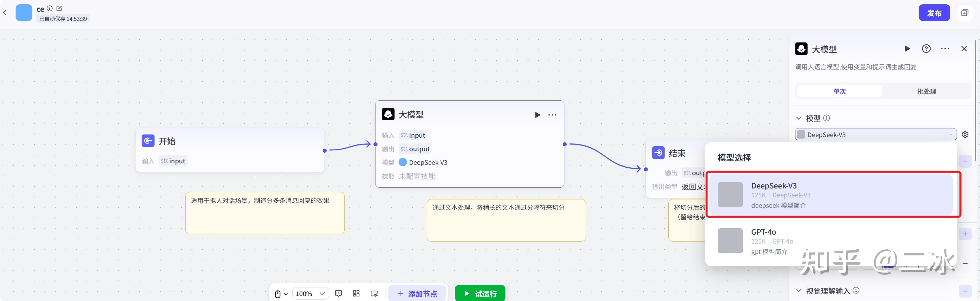Switch to 单次 mode
Screen dimensions: 980x301
click(x=839, y=91)
